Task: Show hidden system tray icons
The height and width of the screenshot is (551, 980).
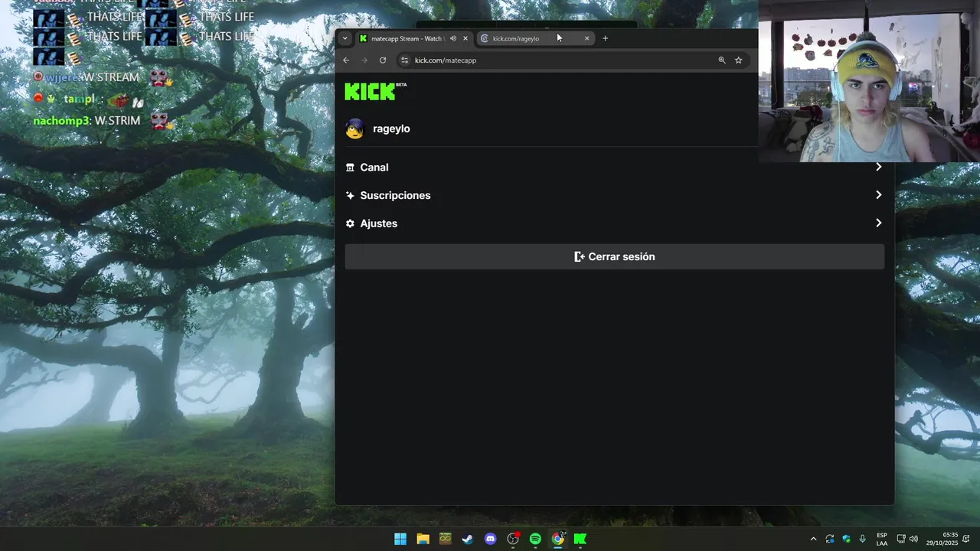Action: point(813,539)
